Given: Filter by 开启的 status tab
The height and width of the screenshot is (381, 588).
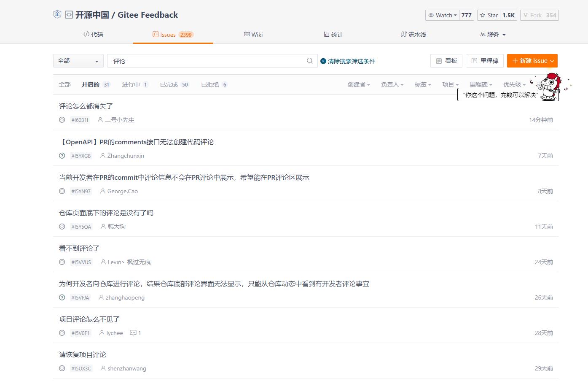Looking at the screenshot, I should tap(96, 84).
